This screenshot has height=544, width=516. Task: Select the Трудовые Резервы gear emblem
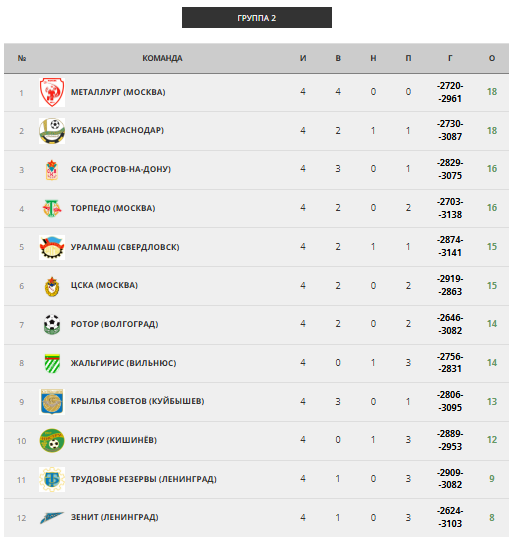click(x=52, y=479)
